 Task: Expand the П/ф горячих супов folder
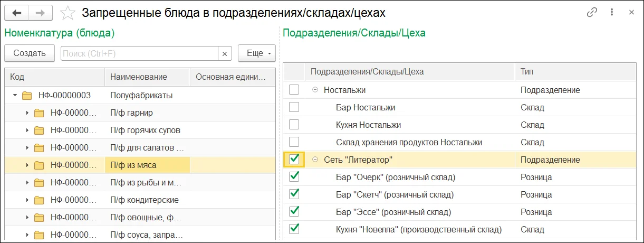pyautogui.click(x=27, y=130)
